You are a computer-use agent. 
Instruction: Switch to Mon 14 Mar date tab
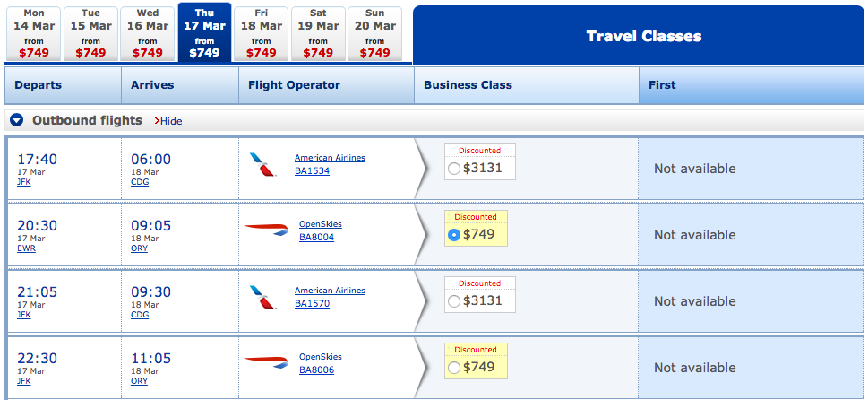click(x=34, y=33)
